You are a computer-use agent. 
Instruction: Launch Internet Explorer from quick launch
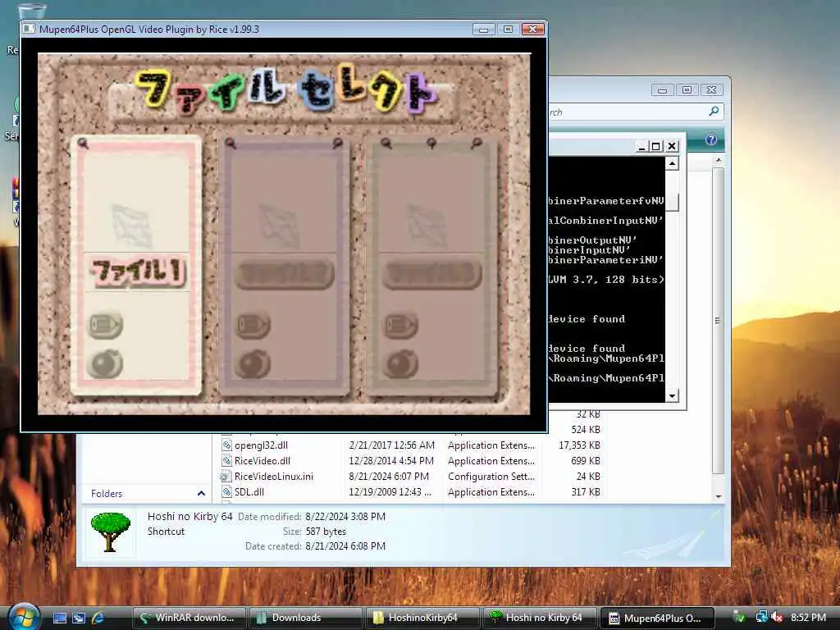pyautogui.click(x=98, y=618)
